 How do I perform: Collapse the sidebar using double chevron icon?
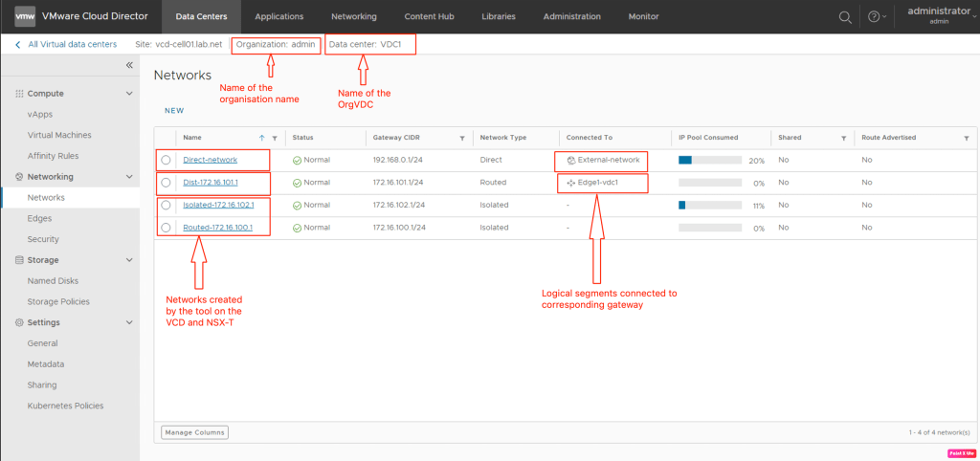pos(129,65)
